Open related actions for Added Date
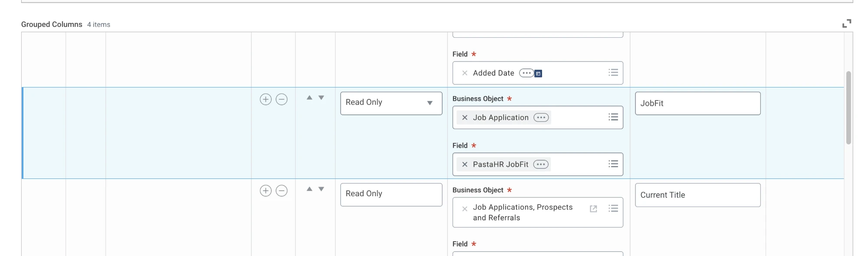Screen dimensions: 868x256 tap(526, 73)
